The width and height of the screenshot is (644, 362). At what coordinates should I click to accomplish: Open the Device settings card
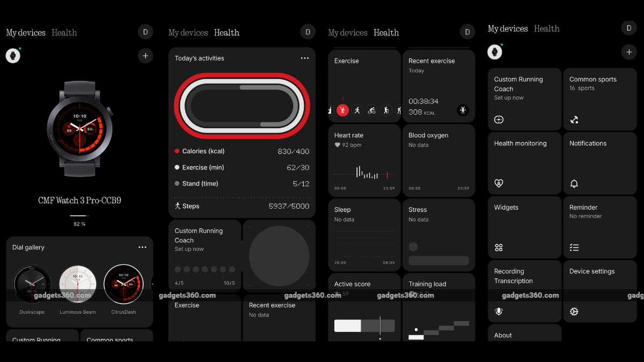pos(600,291)
